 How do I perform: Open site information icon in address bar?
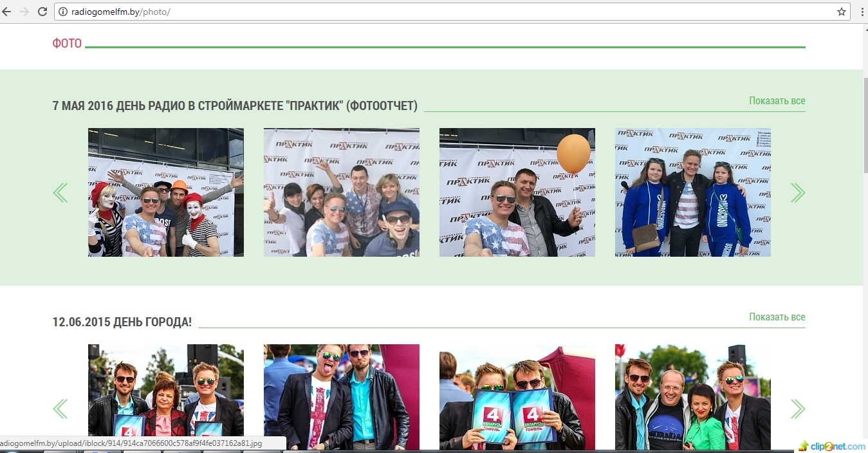point(63,12)
